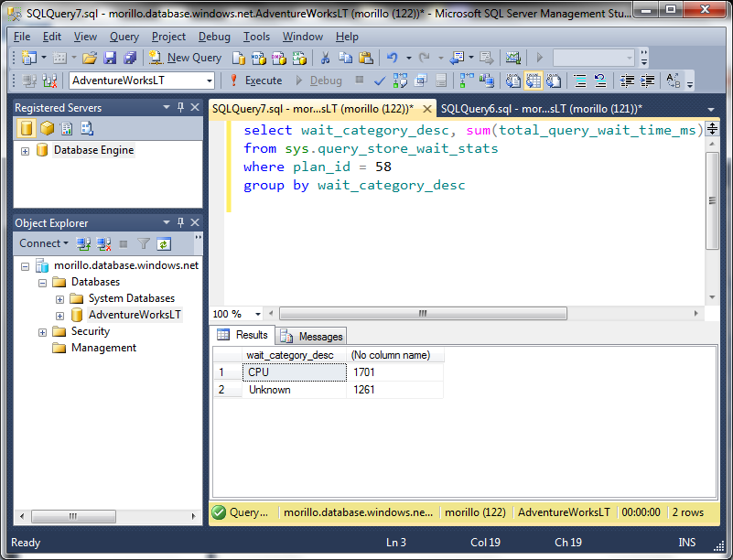Open the Query menu
Screen dimensions: 733x560
tap(124, 37)
